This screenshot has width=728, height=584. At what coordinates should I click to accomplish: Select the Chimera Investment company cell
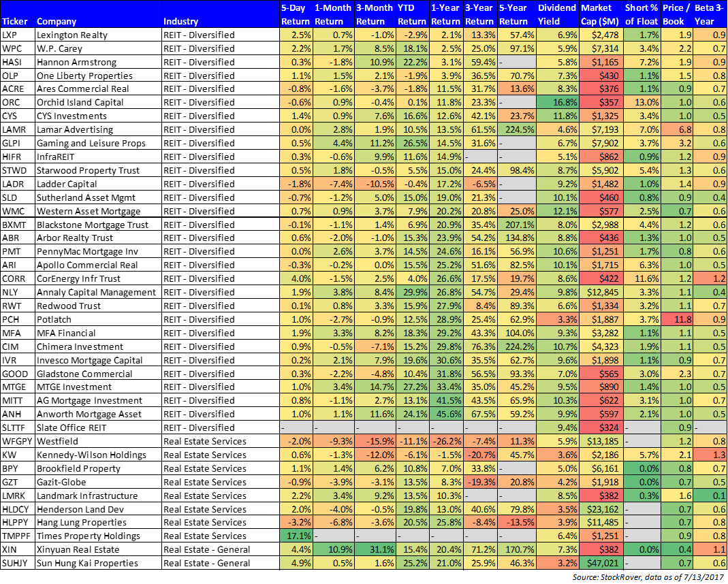click(98, 347)
